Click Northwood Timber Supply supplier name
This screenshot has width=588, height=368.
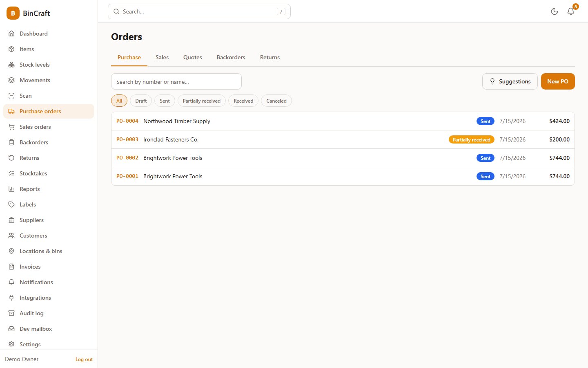click(x=177, y=121)
